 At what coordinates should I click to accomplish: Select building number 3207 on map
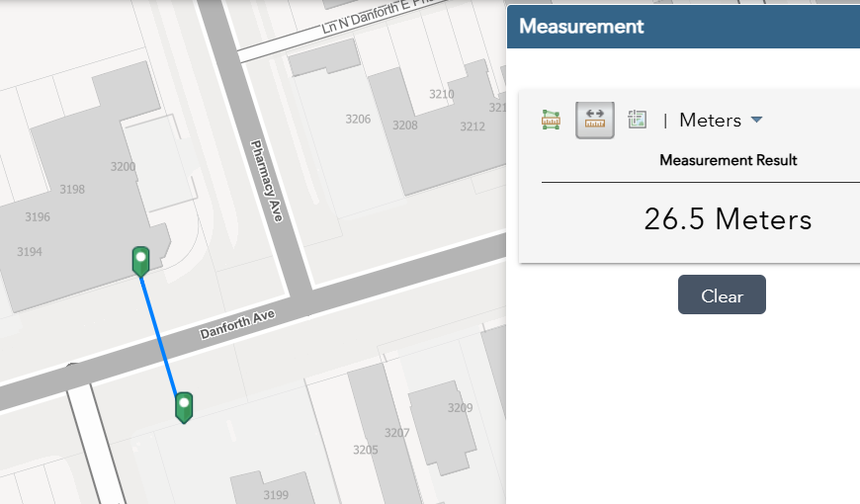tap(396, 433)
